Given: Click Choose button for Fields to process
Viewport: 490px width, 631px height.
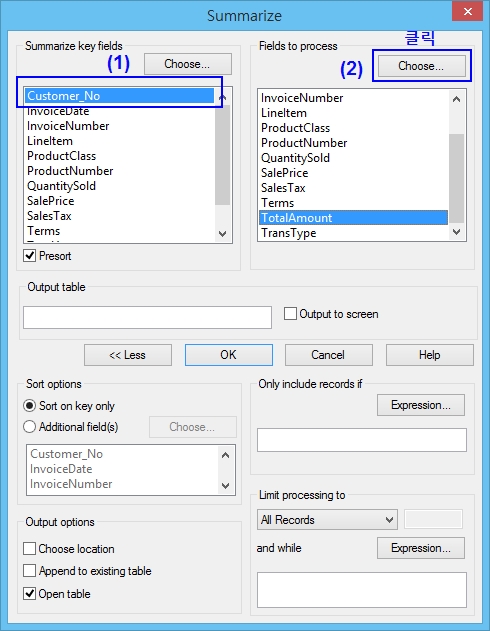Looking at the screenshot, I should (421, 66).
